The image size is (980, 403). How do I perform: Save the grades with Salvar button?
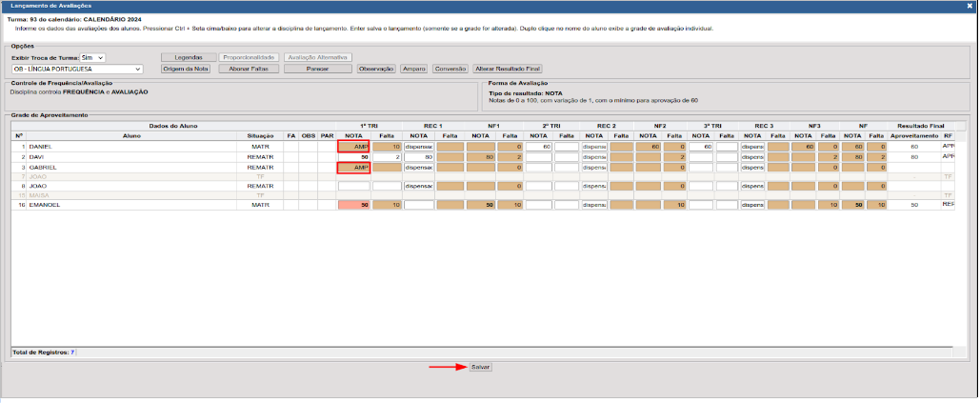(481, 367)
